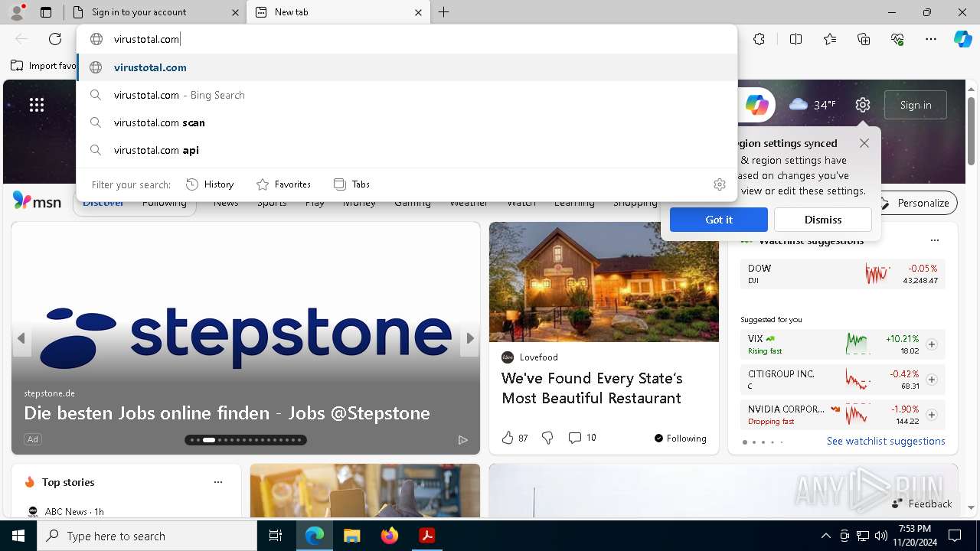Add NVIDIA Corporation to watchlist
The height and width of the screenshot is (551, 980).
(x=932, y=415)
